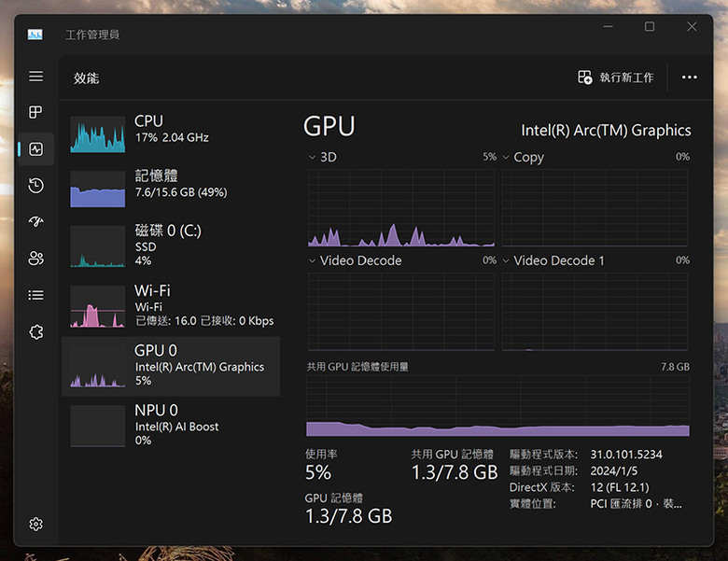This screenshot has height=561, width=728.
Task: Click the Video Decode usage graph
Action: pyautogui.click(x=401, y=311)
